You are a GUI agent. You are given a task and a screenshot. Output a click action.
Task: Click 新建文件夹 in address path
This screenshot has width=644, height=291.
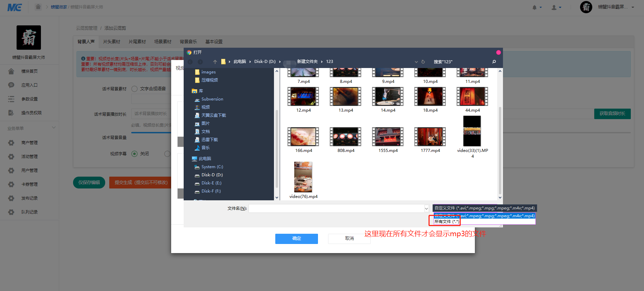(x=307, y=62)
